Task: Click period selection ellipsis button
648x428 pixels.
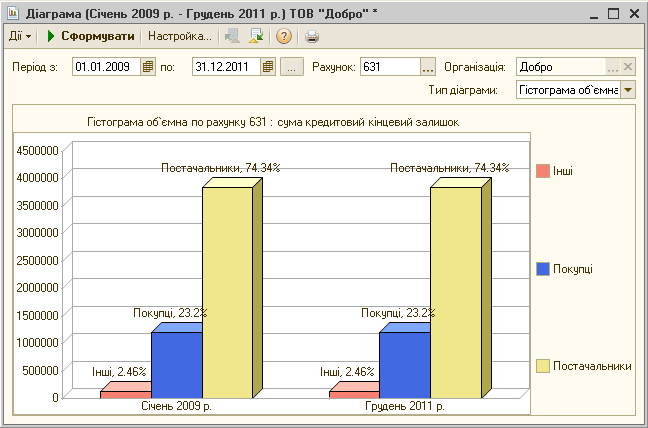Action: pyautogui.click(x=292, y=67)
